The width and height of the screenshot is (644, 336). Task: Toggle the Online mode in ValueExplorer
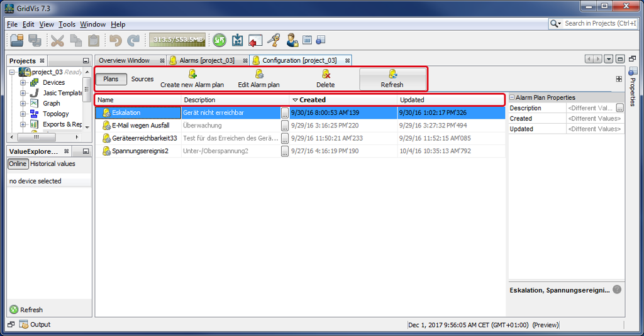[18, 164]
